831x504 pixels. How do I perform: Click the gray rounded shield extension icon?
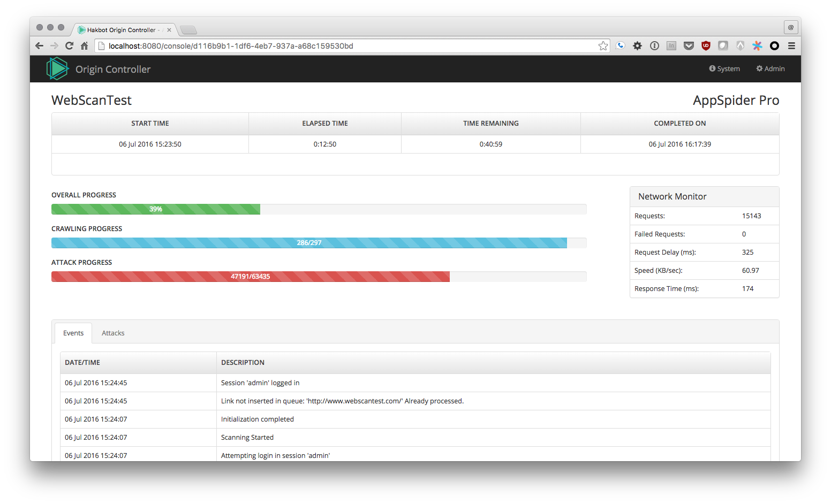723,46
